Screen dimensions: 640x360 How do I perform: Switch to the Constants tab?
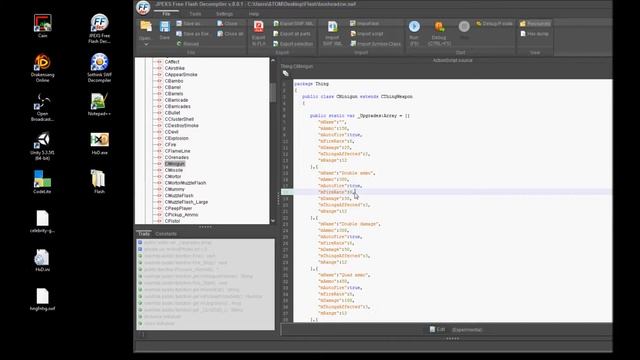[x=166, y=234]
